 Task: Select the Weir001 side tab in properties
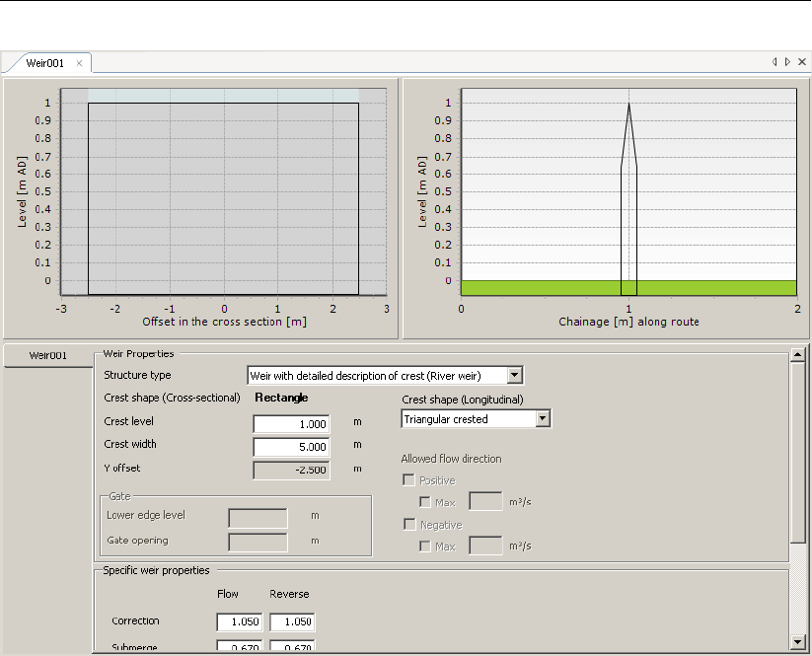(47, 355)
